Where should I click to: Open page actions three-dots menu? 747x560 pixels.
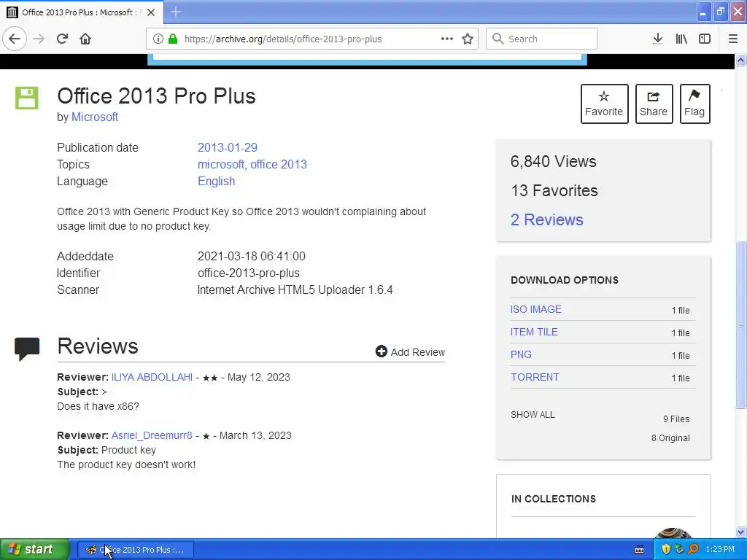coord(447,39)
